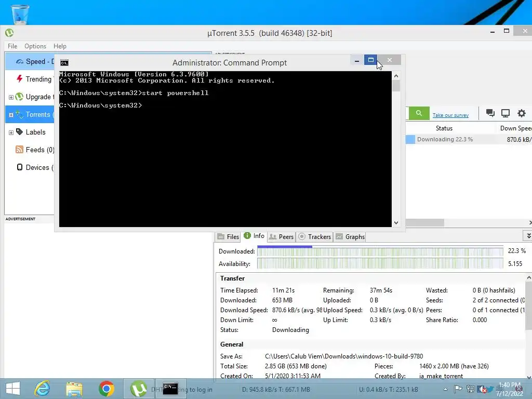Switch to the Info tab
This screenshot has width=532, height=399.
(254, 236)
